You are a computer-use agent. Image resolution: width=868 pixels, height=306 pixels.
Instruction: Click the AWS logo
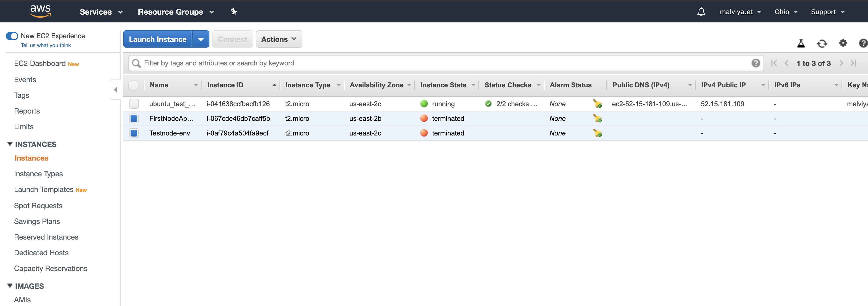point(40,11)
